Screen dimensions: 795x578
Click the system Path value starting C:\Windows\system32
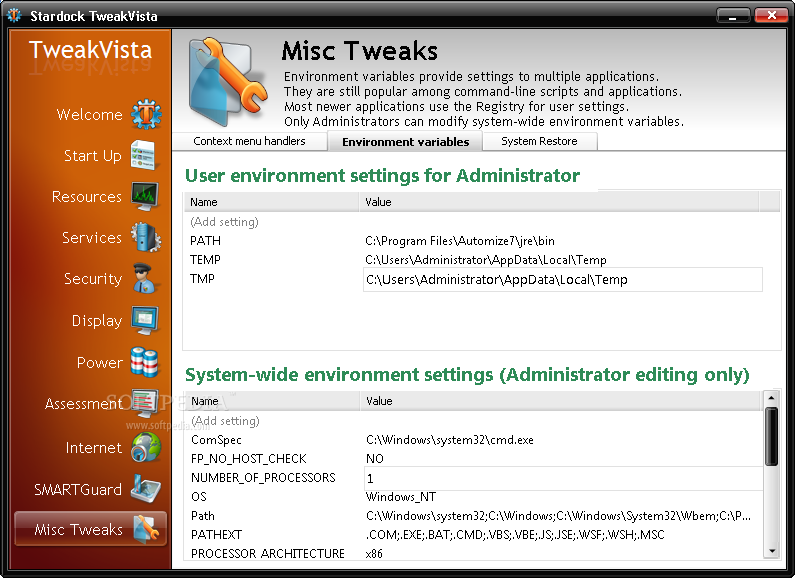coord(558,516)
